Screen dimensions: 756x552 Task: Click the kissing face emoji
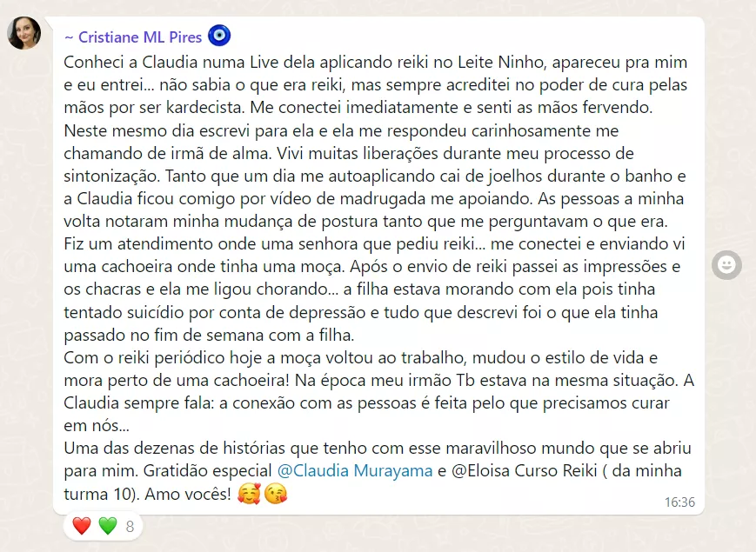[x=276, y=494]
